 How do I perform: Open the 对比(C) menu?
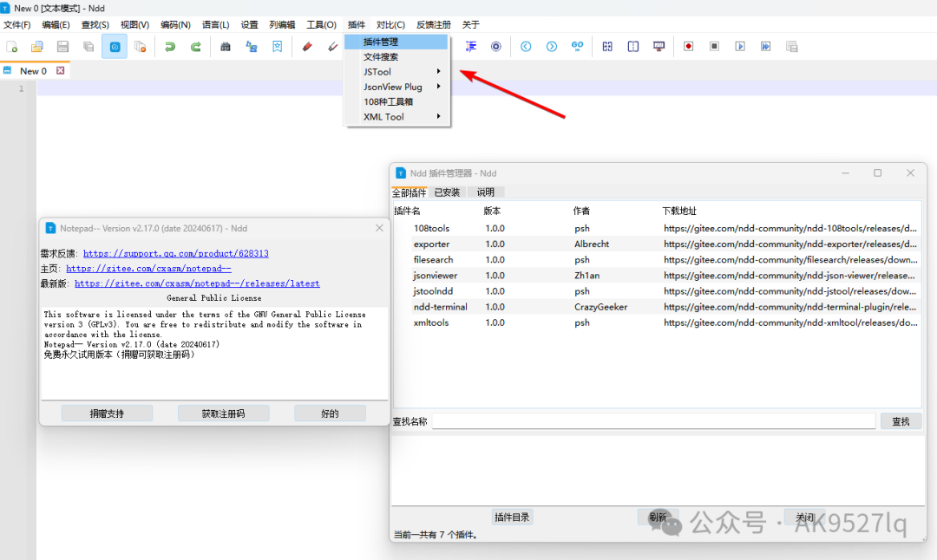tap(390, 24)
